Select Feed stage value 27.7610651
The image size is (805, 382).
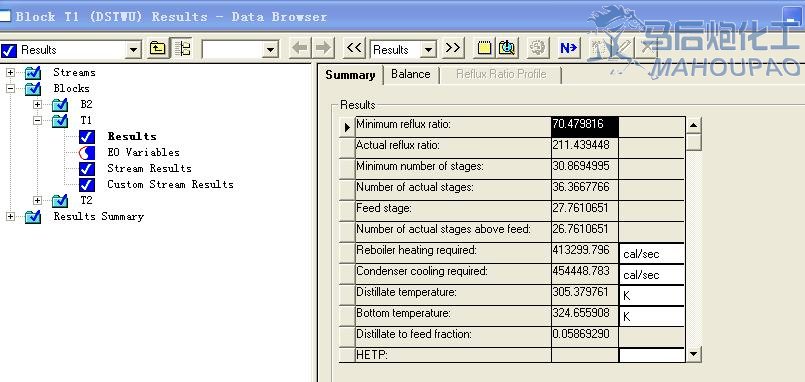pyautogui.click(x=585, y=211)
